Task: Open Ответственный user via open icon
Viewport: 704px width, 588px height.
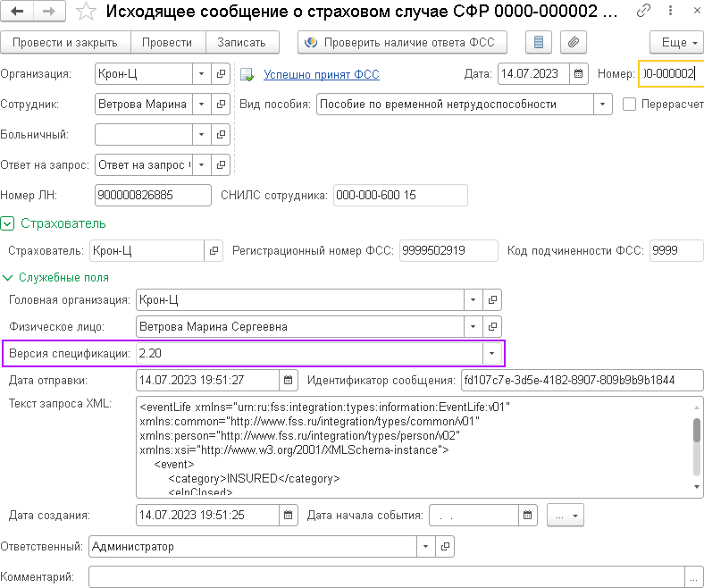Action: (x=445, y=546)
